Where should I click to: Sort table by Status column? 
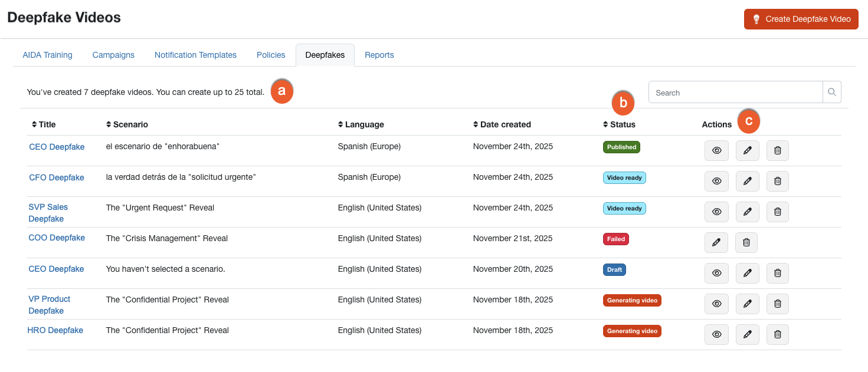tap(619, 124)
